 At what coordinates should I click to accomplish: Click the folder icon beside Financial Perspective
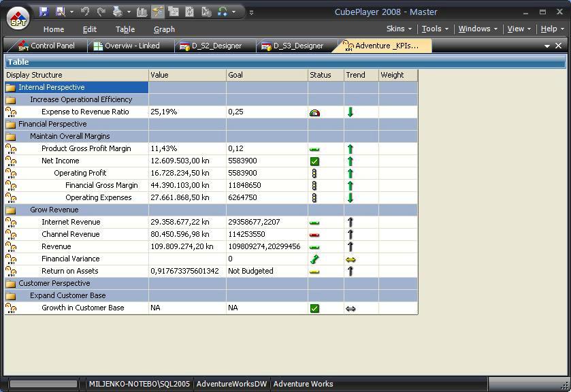tap(11, 125)
